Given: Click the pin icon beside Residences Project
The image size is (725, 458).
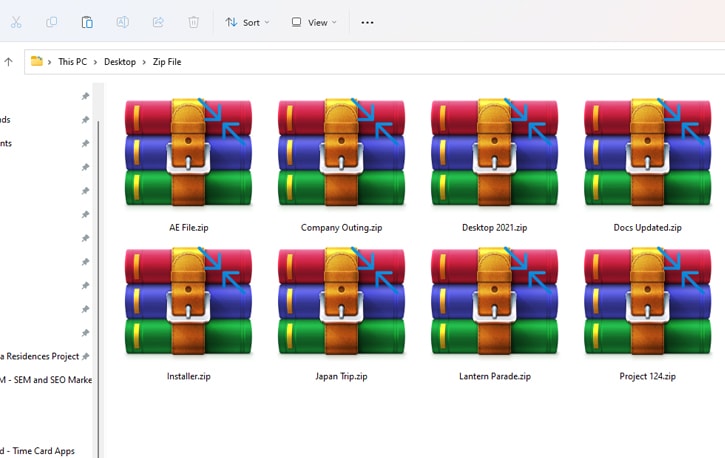Looking at the screenshot, I should click(x=85, y=356).
